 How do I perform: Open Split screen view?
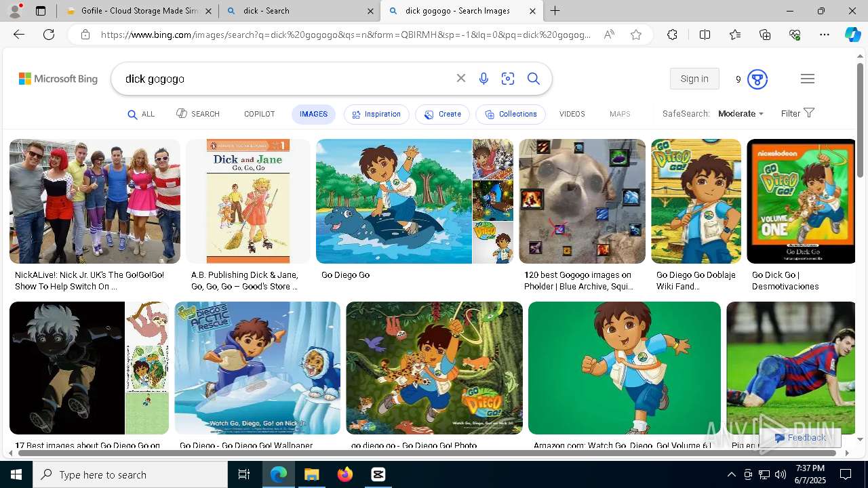click(x=705, y=35)
